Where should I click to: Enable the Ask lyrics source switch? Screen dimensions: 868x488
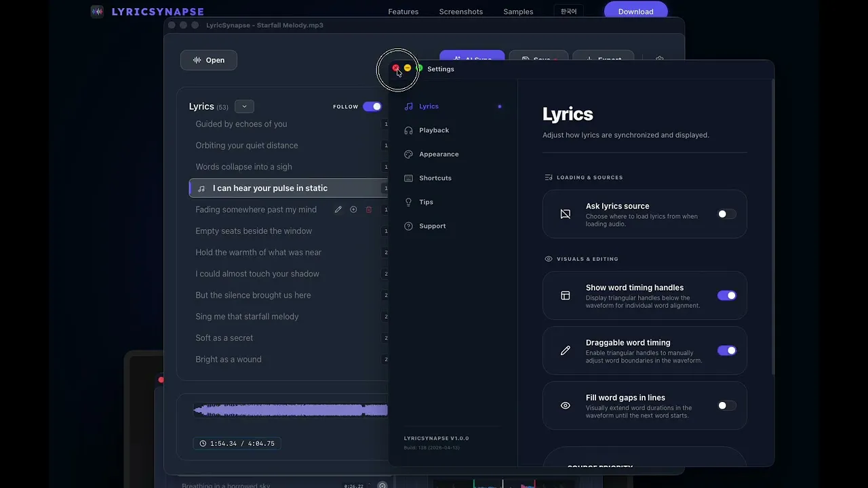[x=727, y=214]
